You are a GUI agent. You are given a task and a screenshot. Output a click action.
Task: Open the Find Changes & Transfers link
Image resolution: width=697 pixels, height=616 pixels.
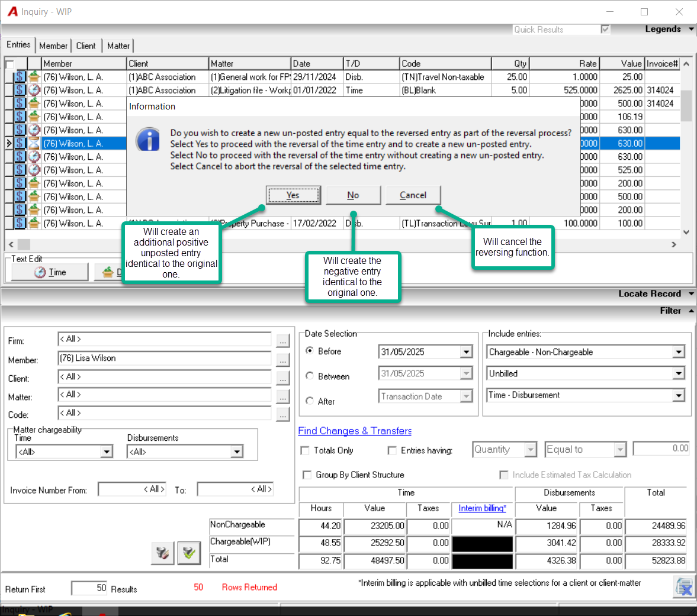355,431
